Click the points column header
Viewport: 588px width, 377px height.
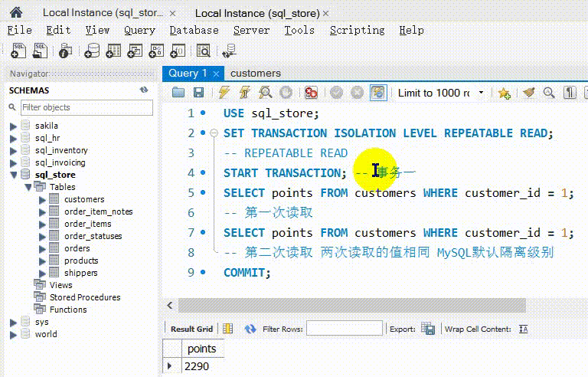tap(202, 349)
